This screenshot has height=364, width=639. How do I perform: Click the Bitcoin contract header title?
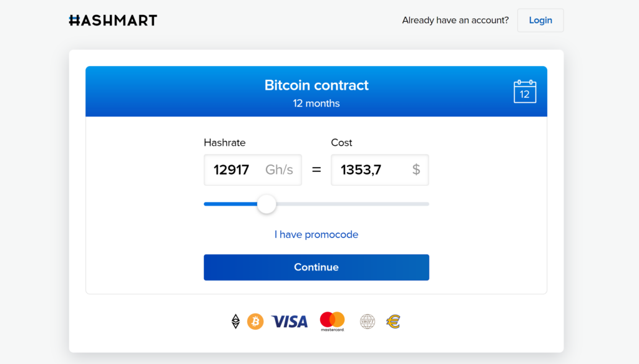(316, 85)
